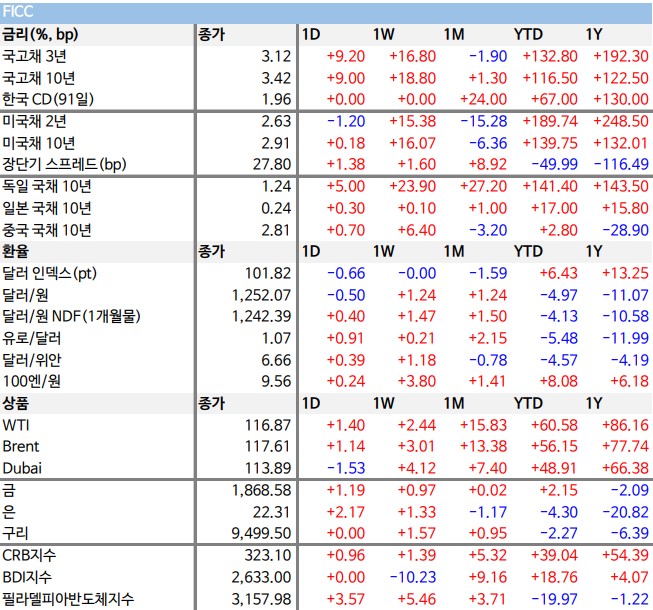Click 1W header in 환율 section

tap(384, 251)
